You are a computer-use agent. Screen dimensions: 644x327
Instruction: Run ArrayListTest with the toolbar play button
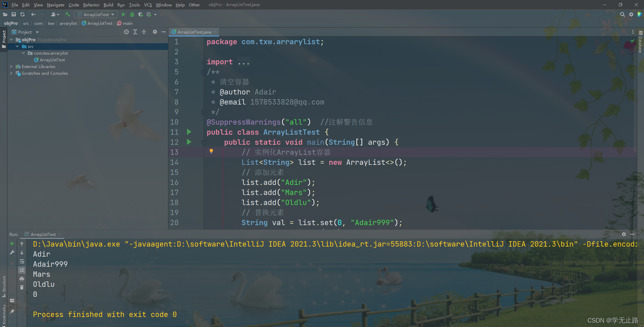[123, 14]
